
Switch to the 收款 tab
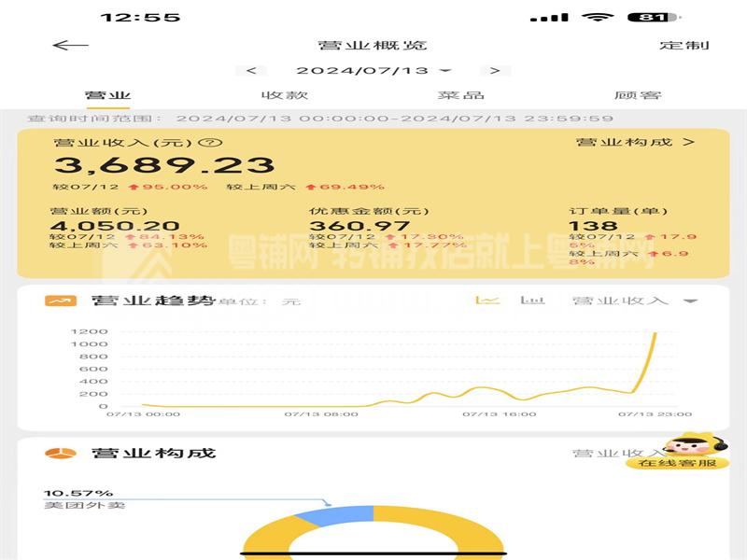click(285, 95)
